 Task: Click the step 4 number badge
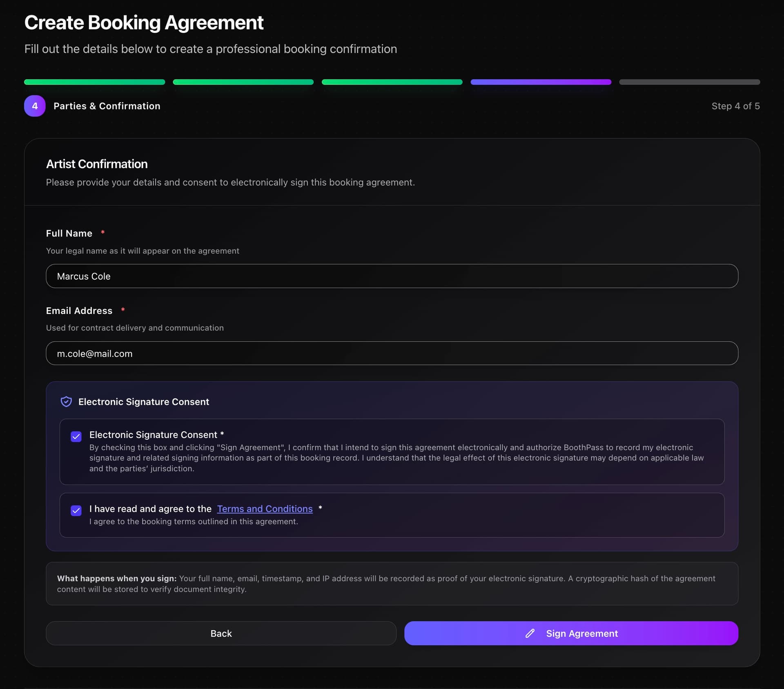(35, 106)
